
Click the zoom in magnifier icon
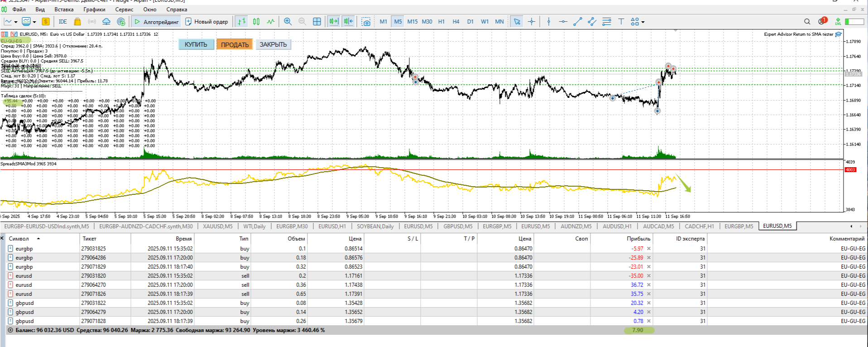(x=288, y=21)
